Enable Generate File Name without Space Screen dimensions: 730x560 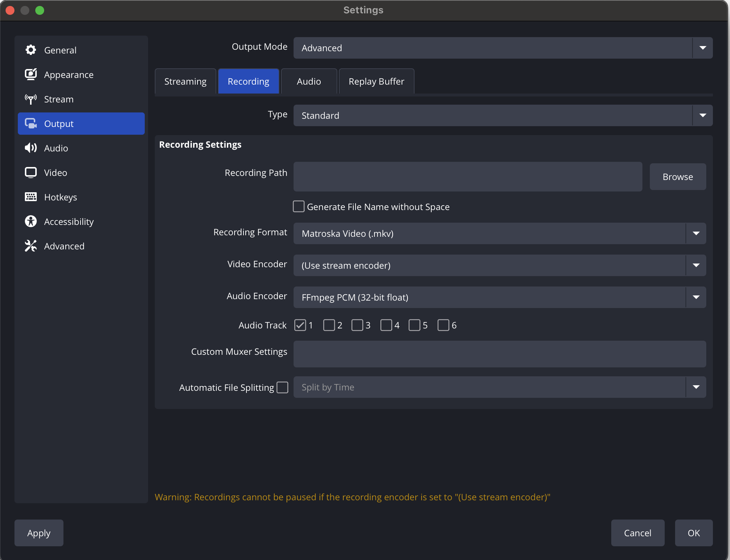(x=299, y=206)
